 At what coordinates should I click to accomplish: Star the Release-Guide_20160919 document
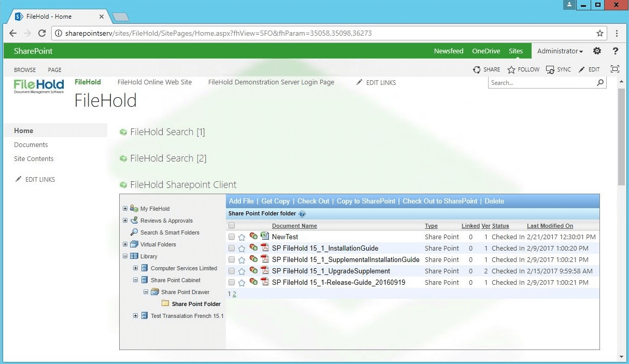(241, 283)
